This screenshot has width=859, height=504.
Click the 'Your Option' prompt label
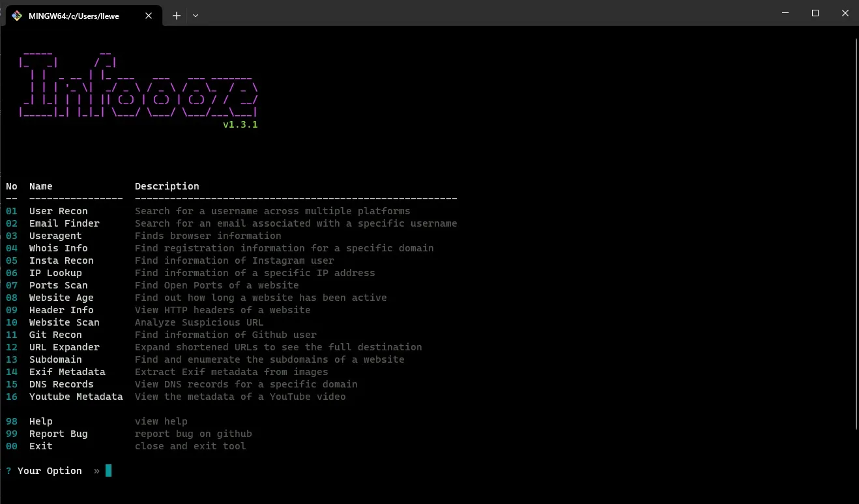50,471
